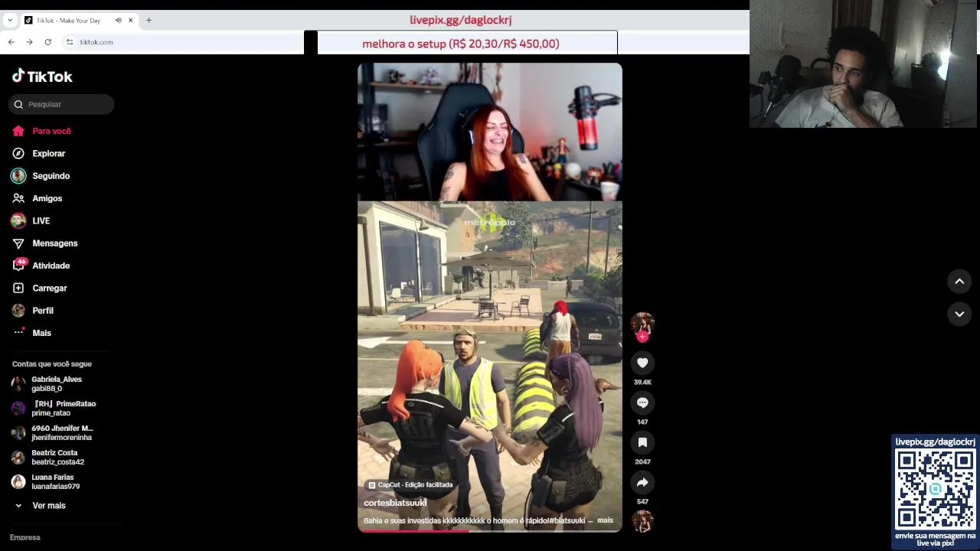Go to next video arrow
The height and width of the screenshot is (551, 980).
coord(959,314)
